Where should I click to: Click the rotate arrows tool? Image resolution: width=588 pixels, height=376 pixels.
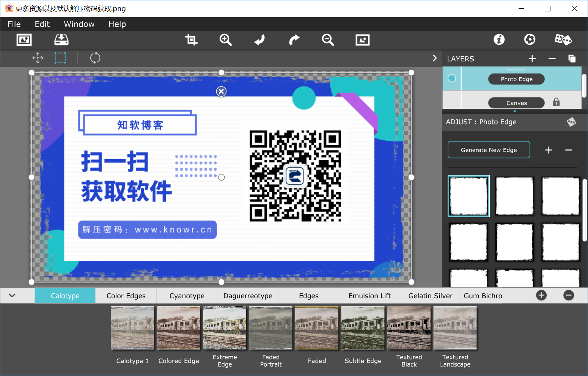95,58
